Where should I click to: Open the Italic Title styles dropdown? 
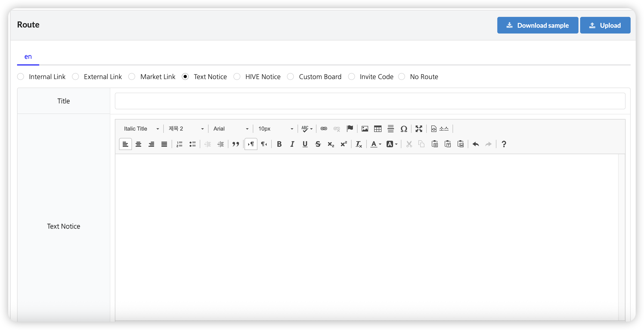click(x=141, y=129)
